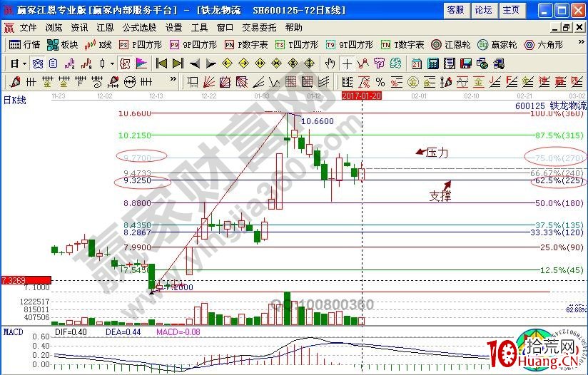The width and height of the screenshot is (588, 375).
Task: Launch the 赢家轮 wheel tool
Action: (x=497, y=45)
